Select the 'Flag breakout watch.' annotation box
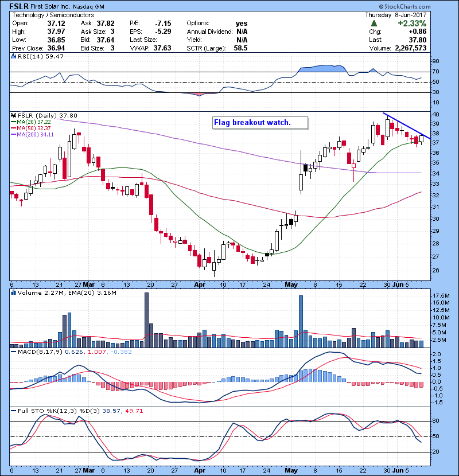 tap(259, 123)
